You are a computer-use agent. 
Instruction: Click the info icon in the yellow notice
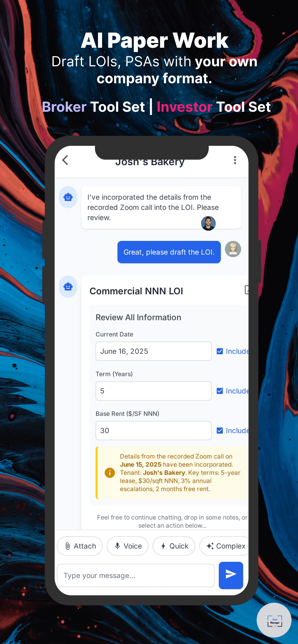click(x=110, y=472)
